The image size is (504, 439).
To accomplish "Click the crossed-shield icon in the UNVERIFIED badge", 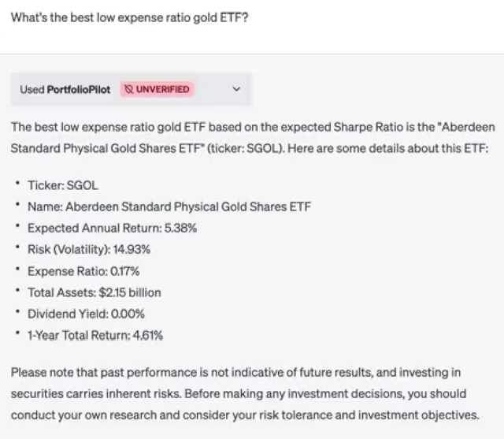I will coord(128,90).
